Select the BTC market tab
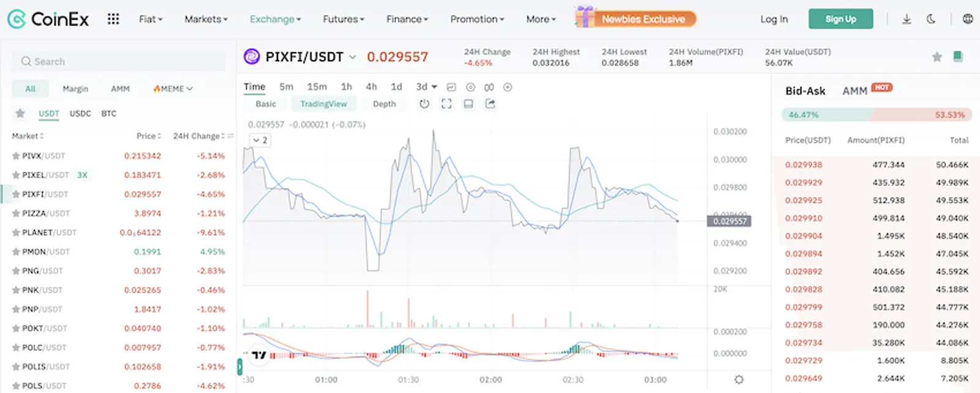980x393 pixels. [108, 113]
